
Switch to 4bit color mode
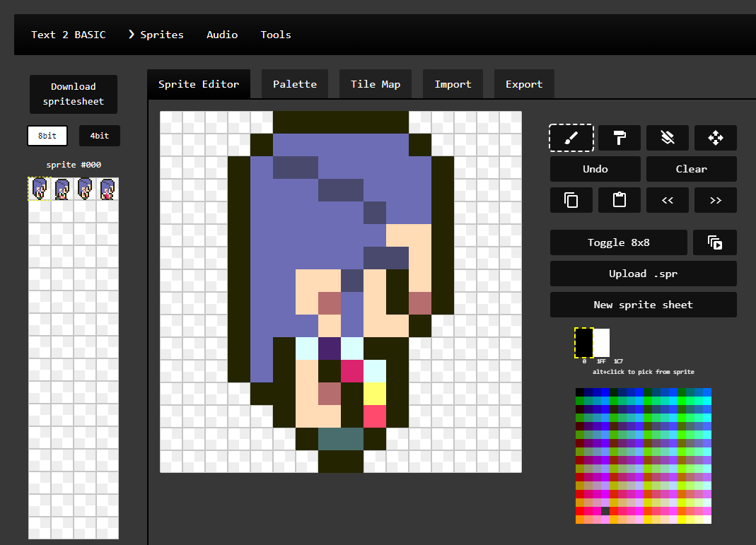[x=99, y=136]
